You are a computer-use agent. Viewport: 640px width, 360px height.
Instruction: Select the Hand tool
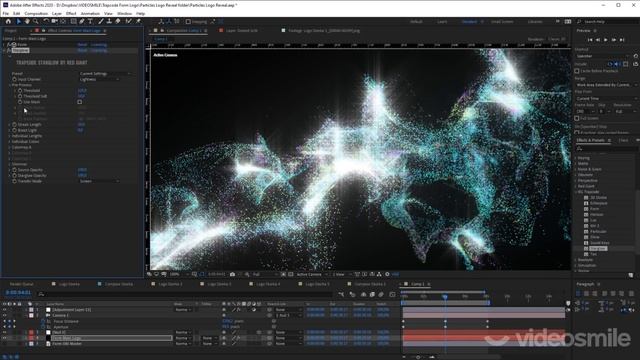click(x=27, y=21)
